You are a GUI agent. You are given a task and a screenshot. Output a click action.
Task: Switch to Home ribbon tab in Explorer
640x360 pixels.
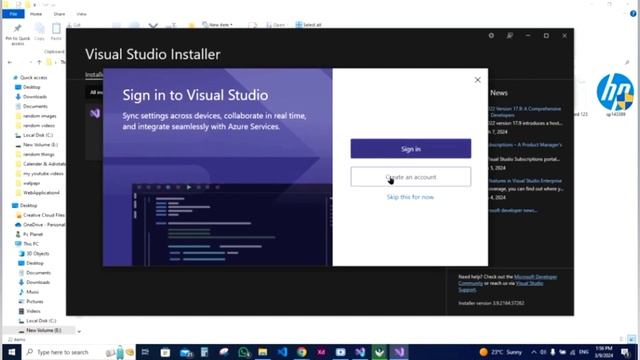point(36,14)
